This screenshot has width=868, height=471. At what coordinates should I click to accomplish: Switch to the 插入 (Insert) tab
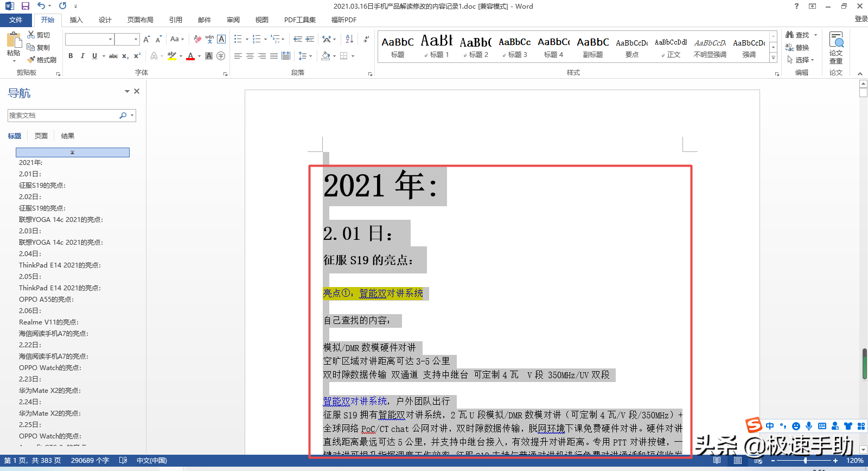click(76, 20)
